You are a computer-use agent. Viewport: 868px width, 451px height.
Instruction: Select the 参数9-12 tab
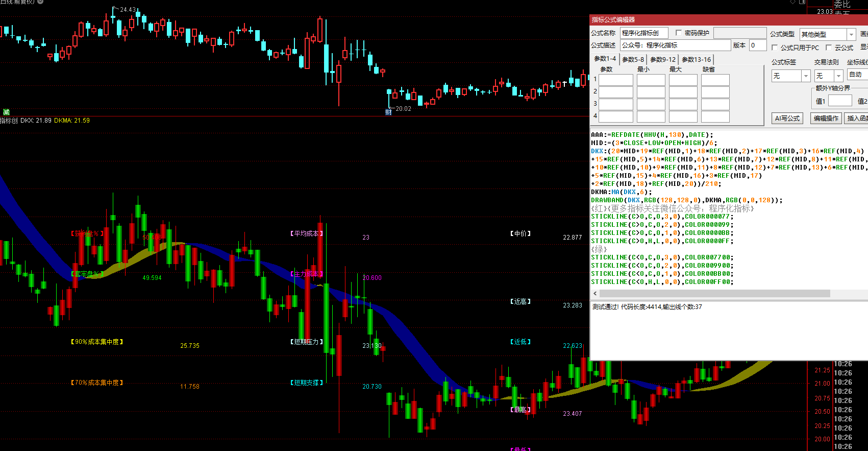663,60
